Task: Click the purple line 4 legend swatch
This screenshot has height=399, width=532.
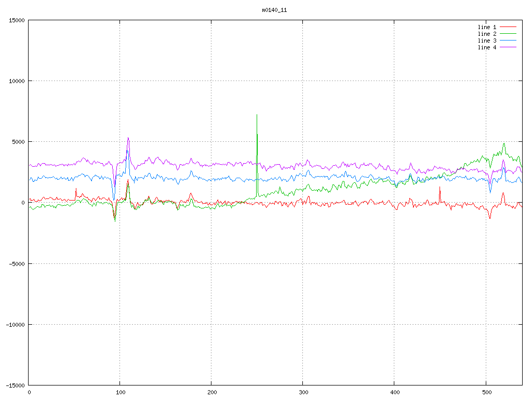Action: click(508, 47)
